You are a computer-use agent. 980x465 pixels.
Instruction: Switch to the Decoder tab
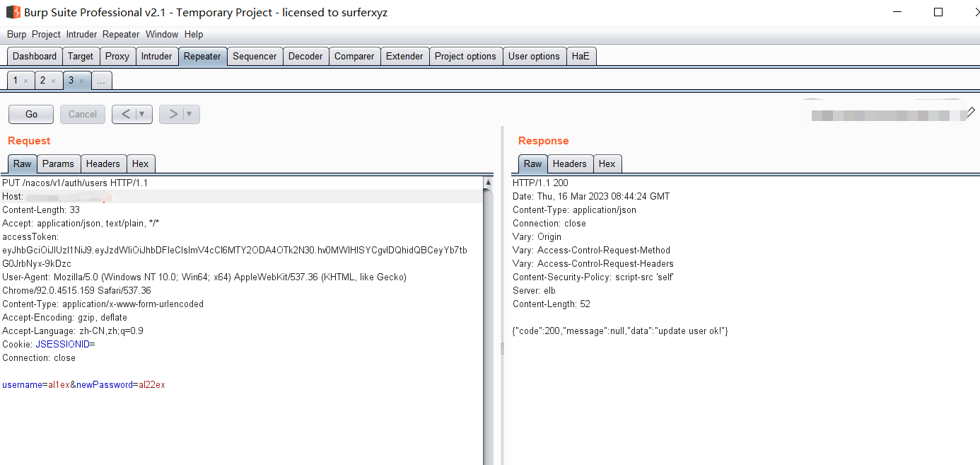coord(305,56)
